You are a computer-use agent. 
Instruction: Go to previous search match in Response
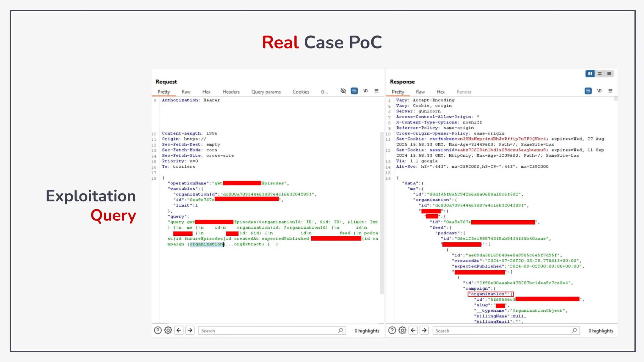coord(413,330)
